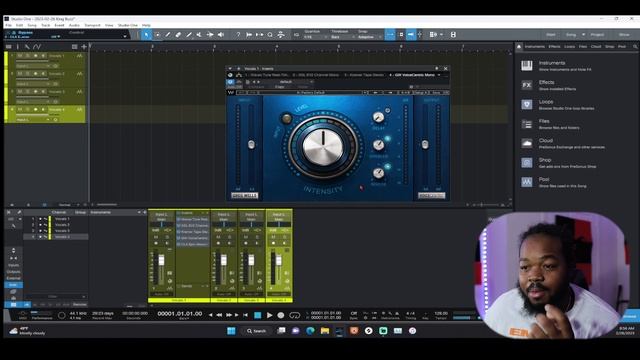The width and height of the screenshot is (640, 360).
Task: Click the Inputs button in console
Action: pos(13,265)
